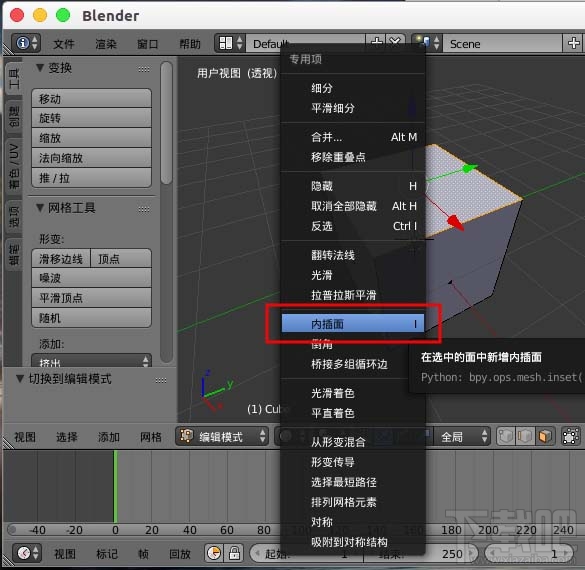Open the 挤出 dropdown in tool shelf
This screenshot has width=585, height=570.
pyautogui.click(x=91, y=361)
